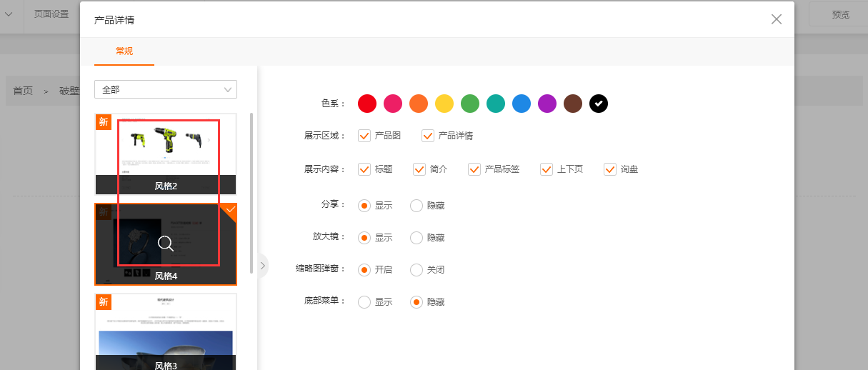The height and width of the screenshot is (370, 868).
Task: Click the 预览 button
Action: click(x=841, y=14)
